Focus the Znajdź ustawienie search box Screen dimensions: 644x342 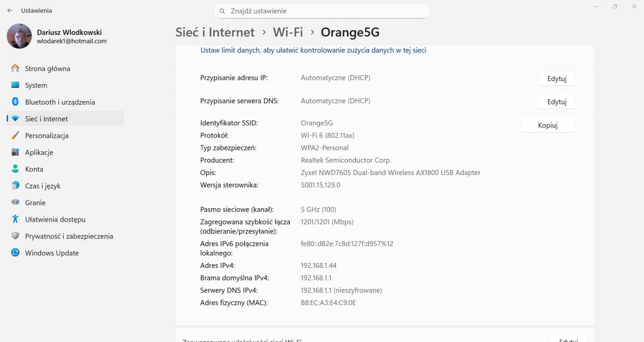(x=321, y=11)
